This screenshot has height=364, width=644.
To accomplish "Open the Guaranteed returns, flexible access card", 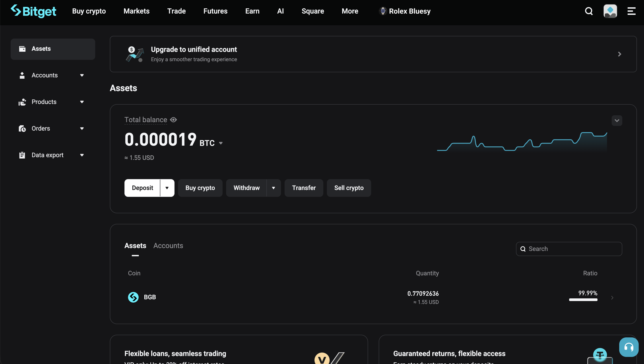I will (508, 350).
